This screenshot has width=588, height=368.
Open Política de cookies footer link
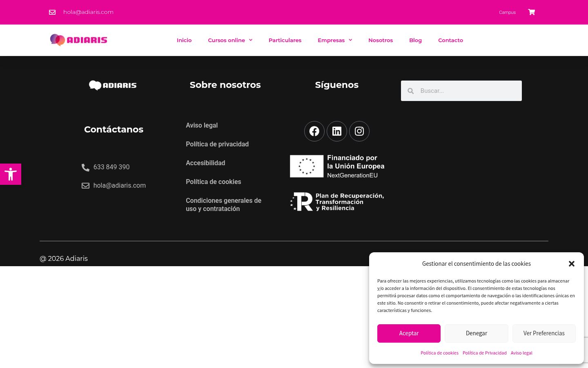(213, 182)
